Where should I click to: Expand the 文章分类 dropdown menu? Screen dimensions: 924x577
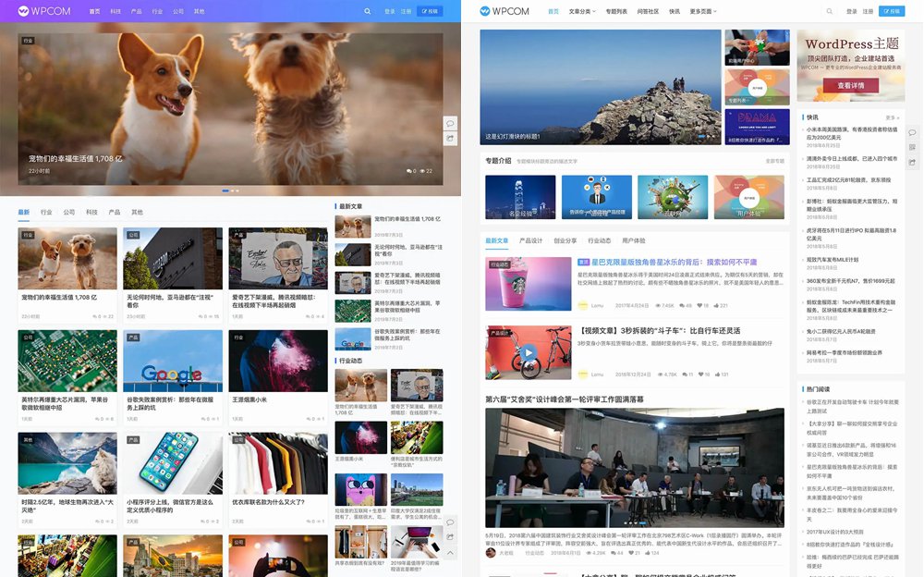[x=582, y=11]
